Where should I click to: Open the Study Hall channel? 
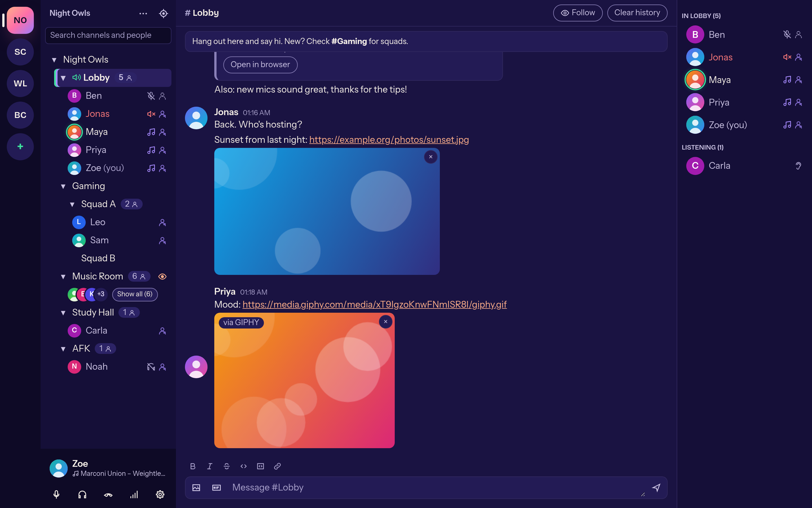point(113,312)
